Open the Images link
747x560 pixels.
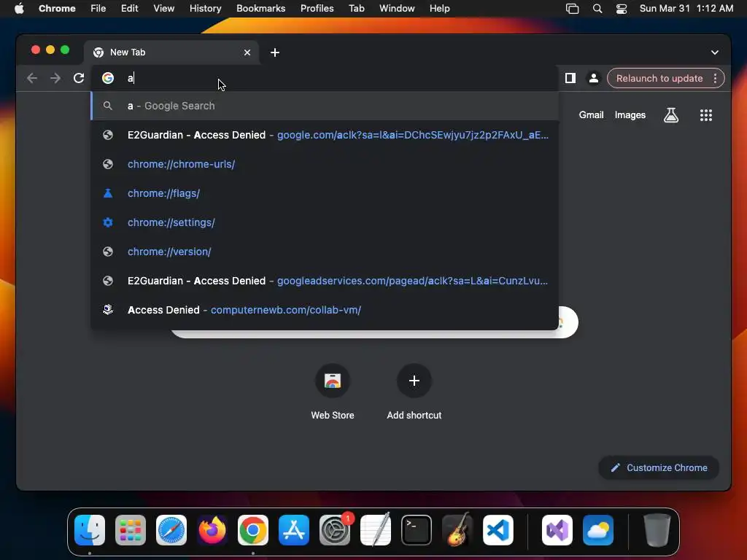630,114
